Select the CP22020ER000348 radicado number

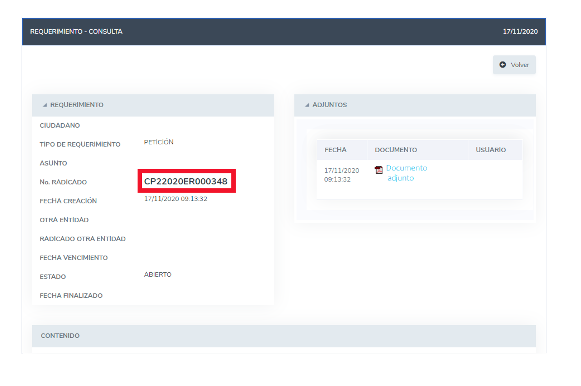(186, 181)
